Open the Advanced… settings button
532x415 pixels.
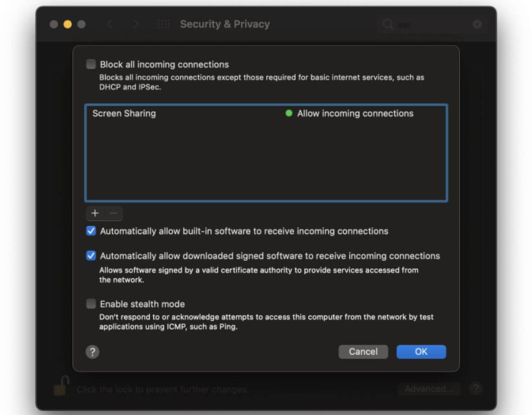click(429, 389)
